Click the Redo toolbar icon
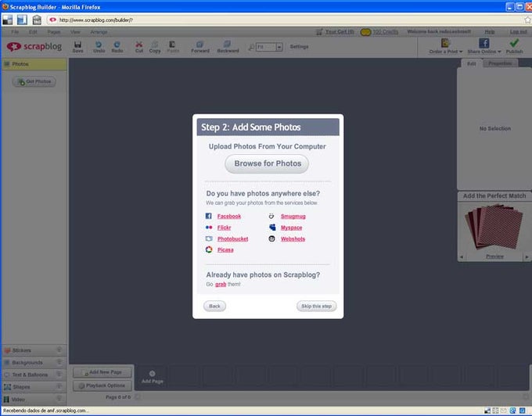The image size is (532, 416). 117,45
